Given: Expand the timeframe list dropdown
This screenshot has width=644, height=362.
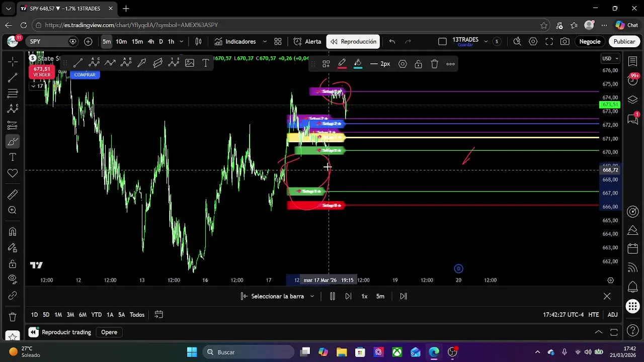Looking at the screenshot, I should pyautogui.click(x=182, y=42).
